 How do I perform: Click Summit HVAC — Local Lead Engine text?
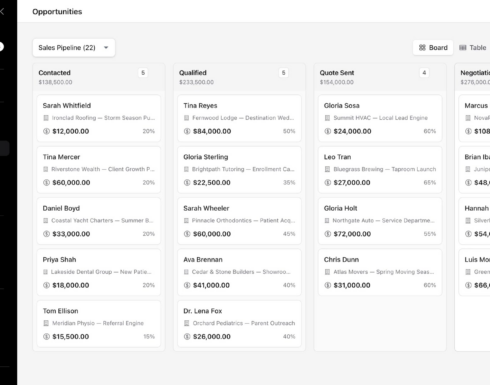pos(380,118)
